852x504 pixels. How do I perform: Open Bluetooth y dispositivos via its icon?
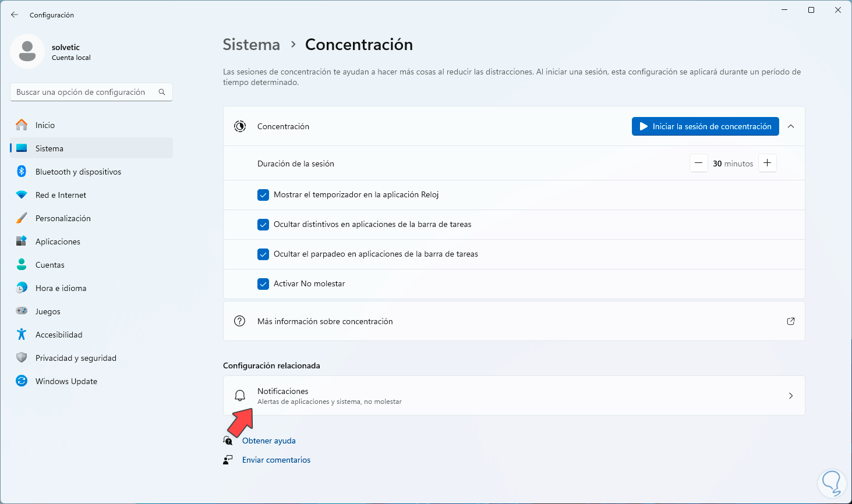tap(22, 172)
